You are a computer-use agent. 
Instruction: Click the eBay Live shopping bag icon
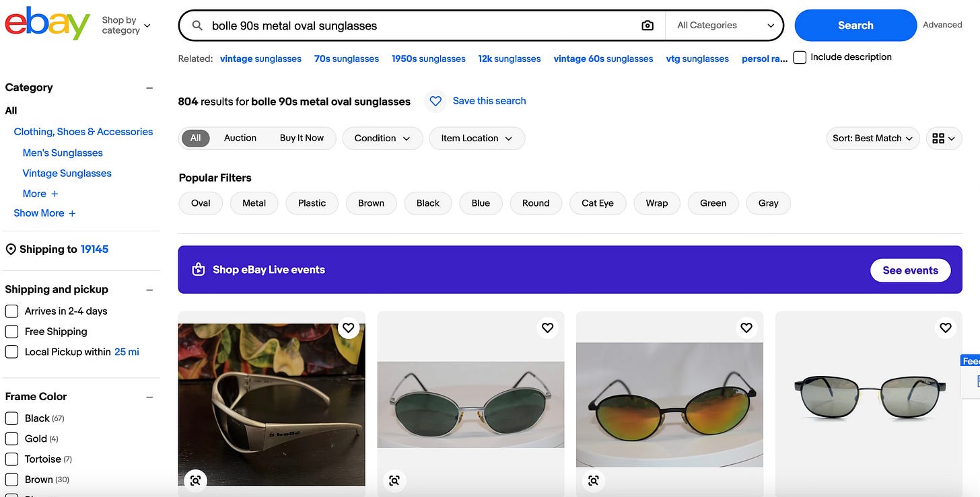coord(198,270)
